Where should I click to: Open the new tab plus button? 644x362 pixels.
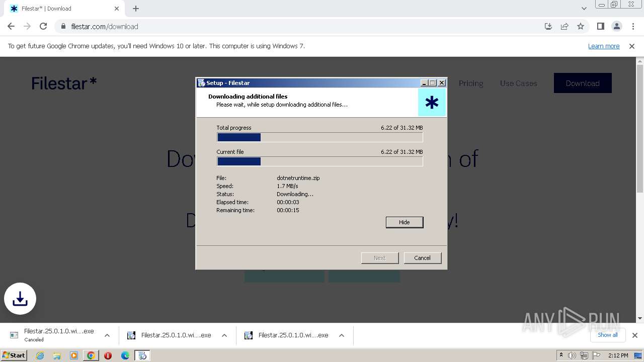pos(136,9)
